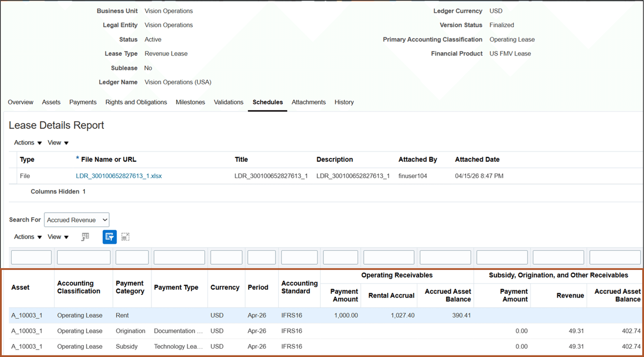
Task: Click the Accounting Classification filter field
Action: pyautogui.click(x=83, y=257)
